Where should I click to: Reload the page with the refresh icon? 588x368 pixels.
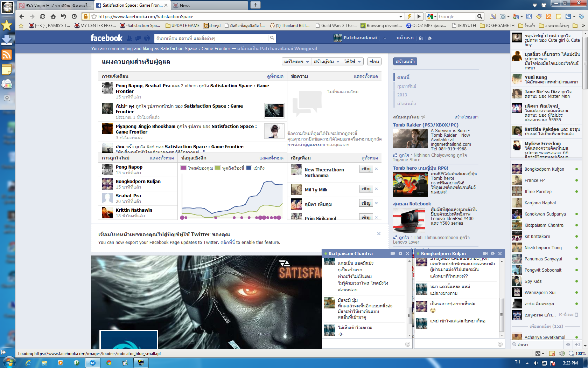pyautogui.click(x=43, y=16)
